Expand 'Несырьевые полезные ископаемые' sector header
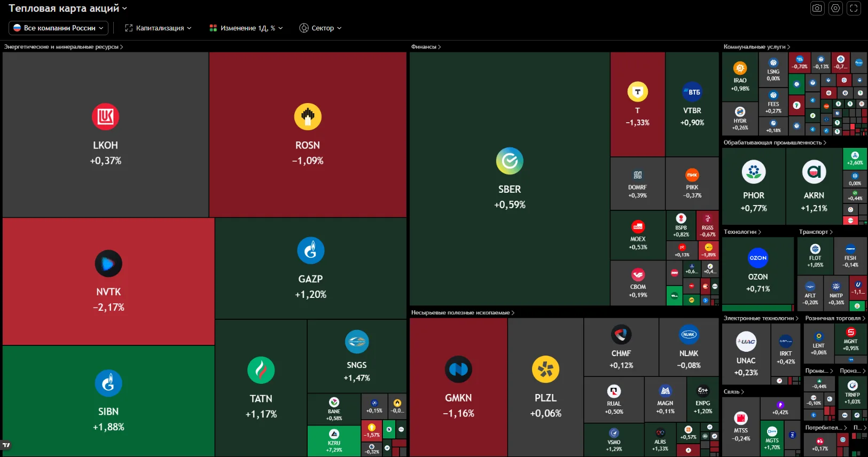The image size is (868, 457). (x=463, y=313)
